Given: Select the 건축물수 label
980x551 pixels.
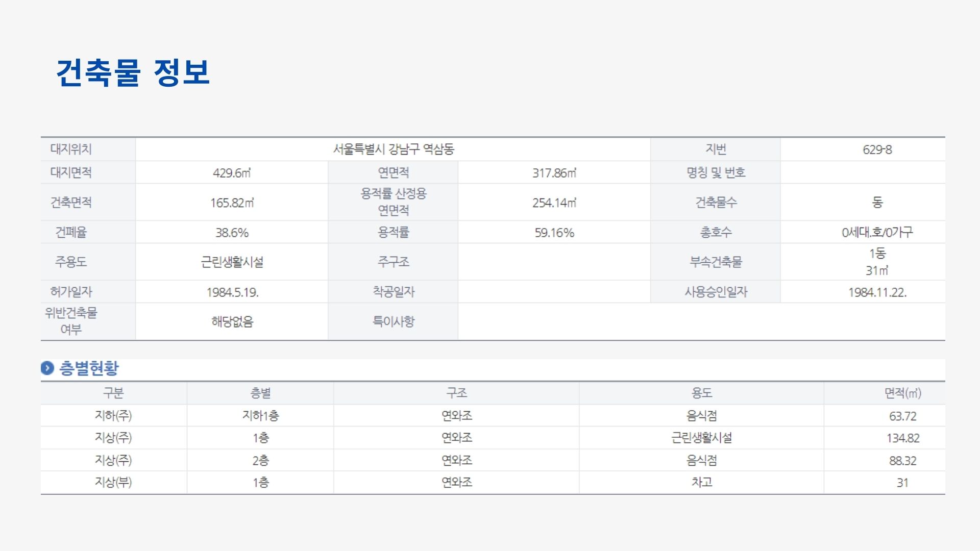Looking at the screenshot, I should [716, 202].
